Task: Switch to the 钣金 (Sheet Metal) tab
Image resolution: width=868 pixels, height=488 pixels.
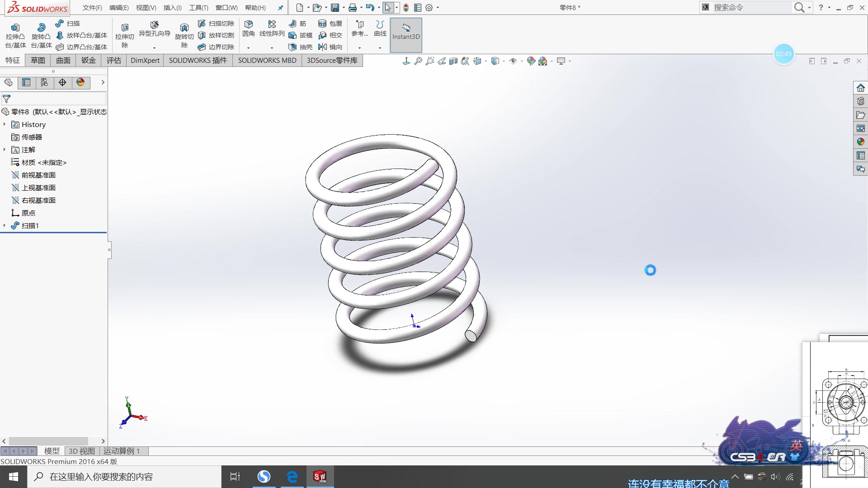Action: pyautogui.click(x=89, y=61)
